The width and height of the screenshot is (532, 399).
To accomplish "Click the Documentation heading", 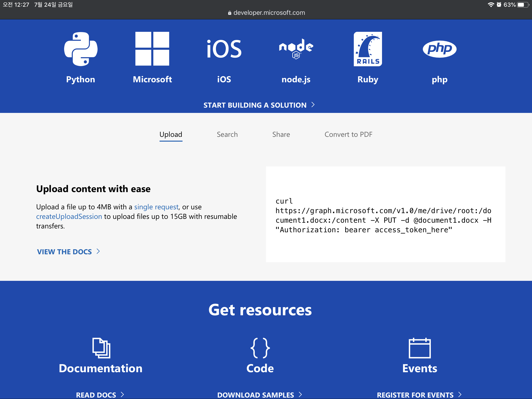I will click(x=100, y=368).
